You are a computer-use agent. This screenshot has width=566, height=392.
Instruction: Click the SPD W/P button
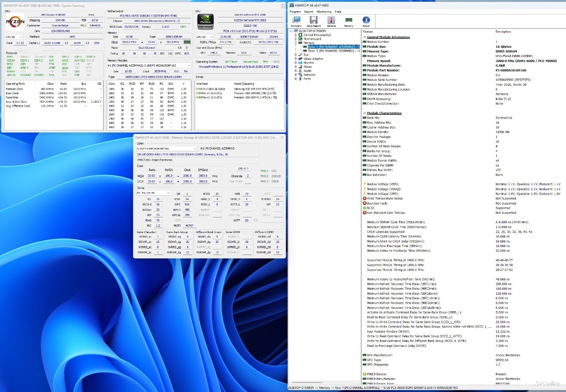coord(243,168)
